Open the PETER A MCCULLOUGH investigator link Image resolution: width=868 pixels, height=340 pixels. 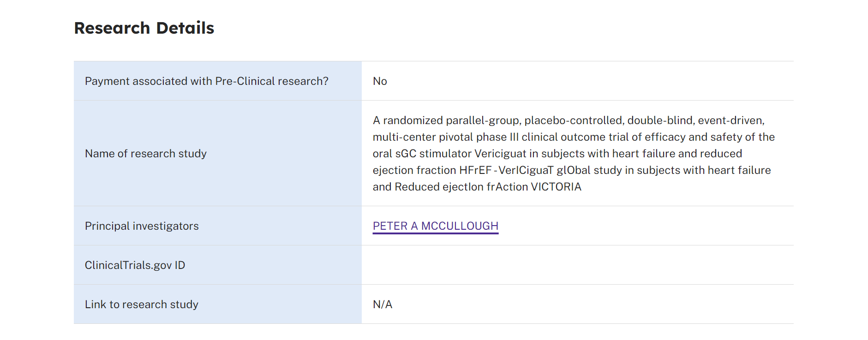pos(435,226)
